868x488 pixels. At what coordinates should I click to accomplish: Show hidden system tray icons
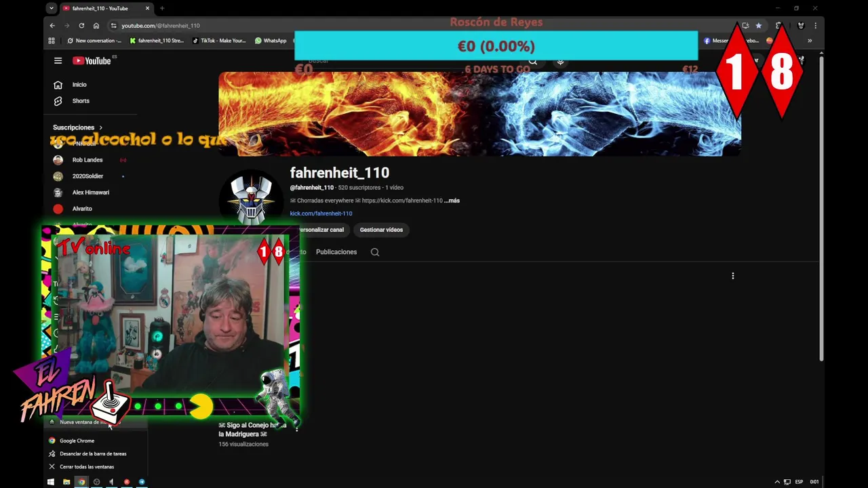(777, 482)
